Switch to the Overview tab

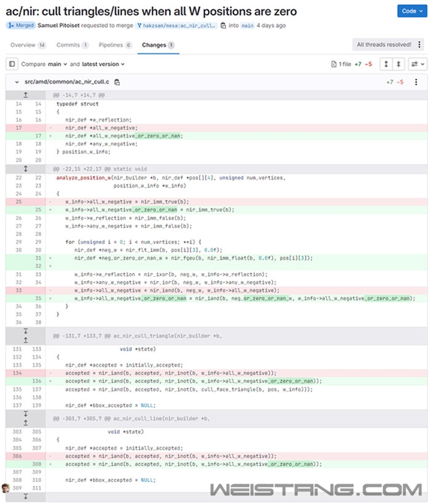28,45
